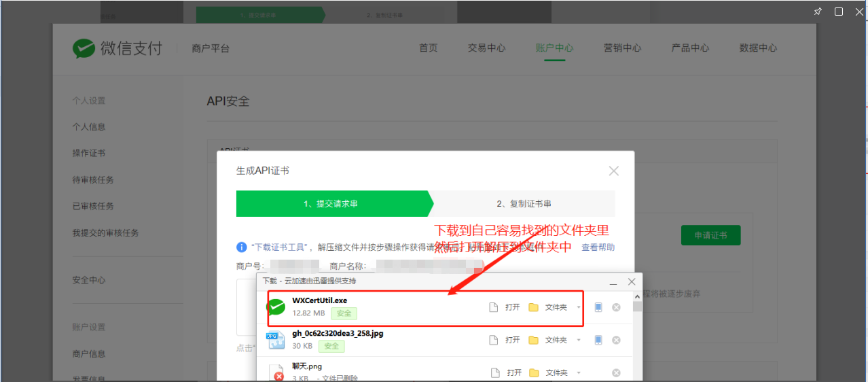Click the page icon in 聊天.png row
Screen dimensions: 868x382
(x=494, y=372)
